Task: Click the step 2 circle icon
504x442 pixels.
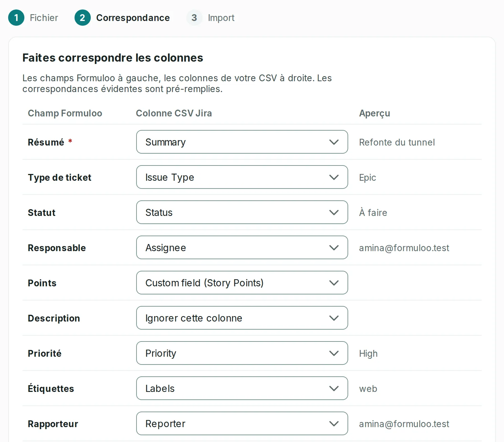Action: coord(83,18)
